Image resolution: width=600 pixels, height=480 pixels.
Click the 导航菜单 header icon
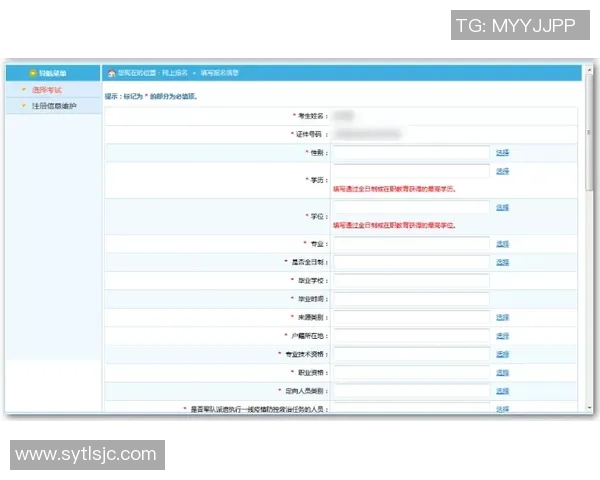pyautogui.click(x=33, y=73)
